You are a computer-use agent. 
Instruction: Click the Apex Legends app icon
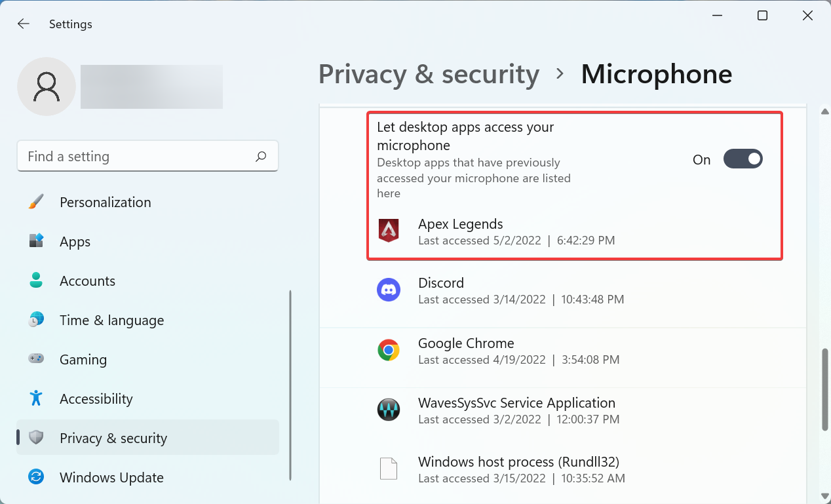(389, 231)
